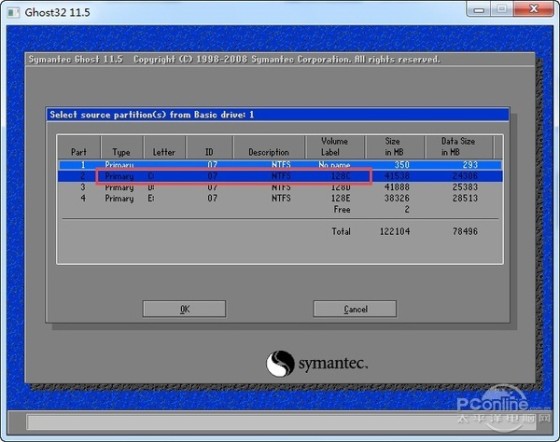Click the Ghost32 title bar app icon

(x=14, y=12)
